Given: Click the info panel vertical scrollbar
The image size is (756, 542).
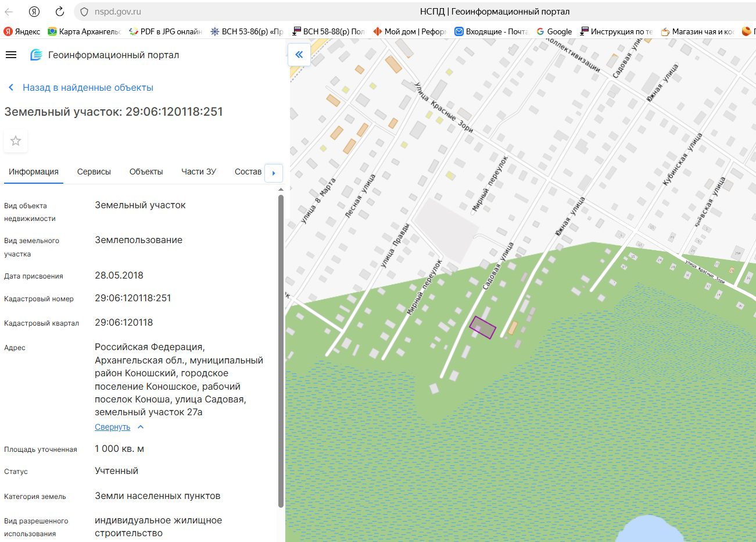Looking at the screenshot, I should [281, 351].
